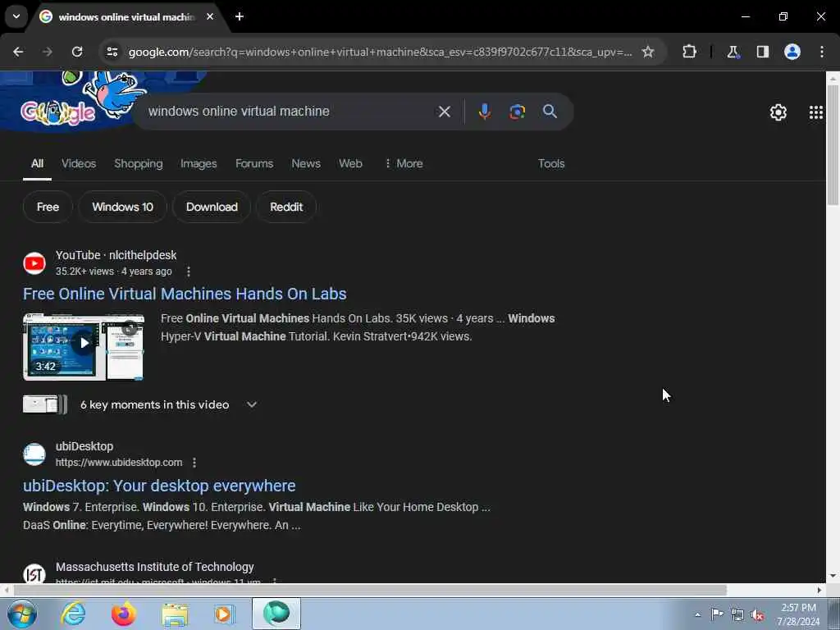Click the address bar URL

click(380, 52)
